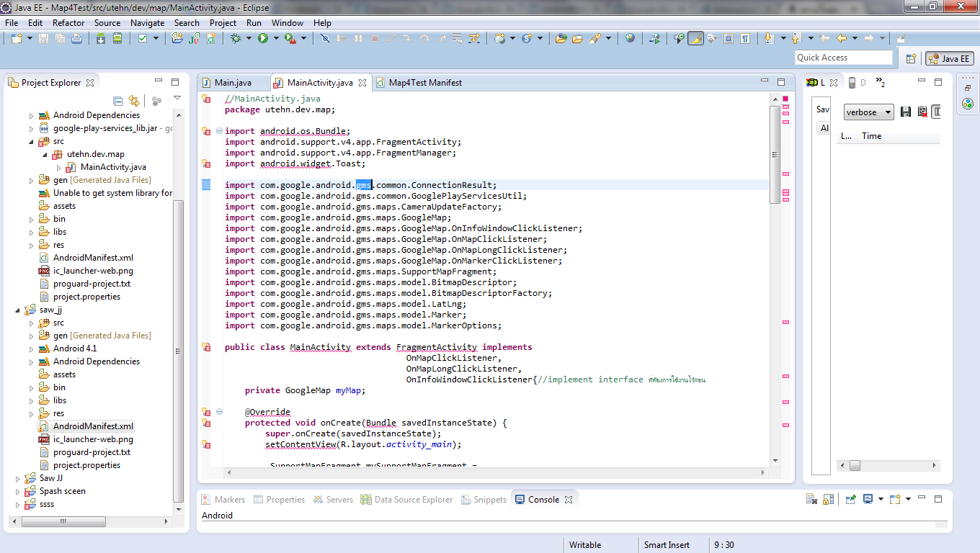
Task: Click the Next Annotation down-arrow icon
Action: 768,38
